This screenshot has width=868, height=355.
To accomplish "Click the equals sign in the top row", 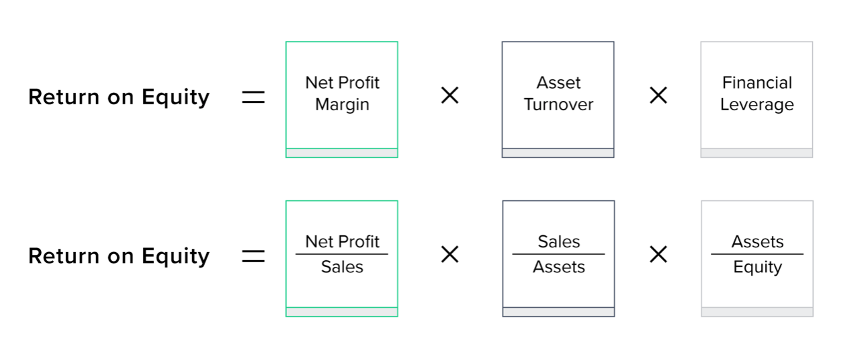I will coord(253,97).
